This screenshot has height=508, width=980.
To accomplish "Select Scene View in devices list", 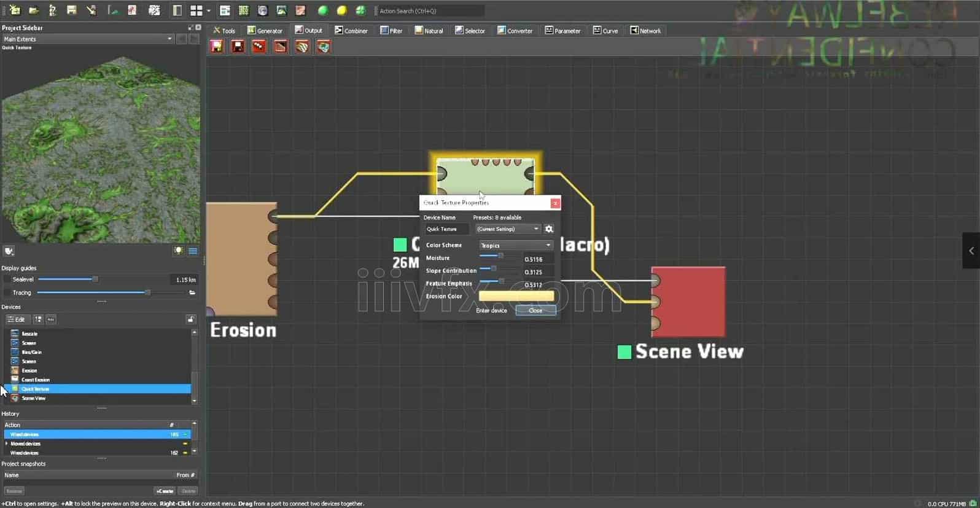I will [x=98, y=398].
